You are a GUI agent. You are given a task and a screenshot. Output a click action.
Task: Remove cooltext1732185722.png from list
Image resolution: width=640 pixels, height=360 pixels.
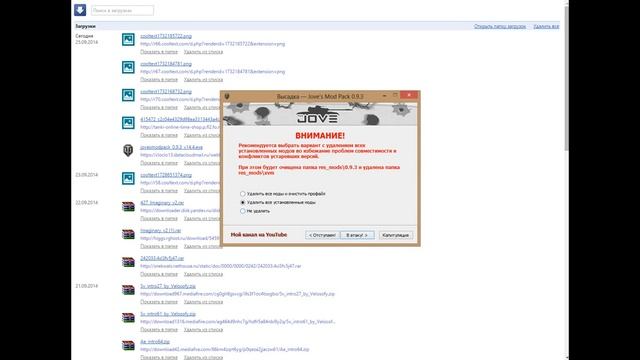(x=203, y=52)
